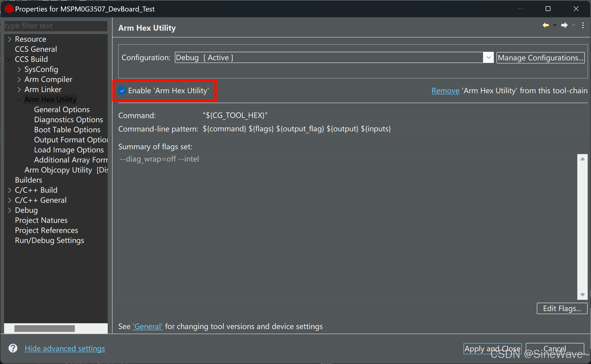Click the Manage Configurations button
The height and width of the screenshot is (364, 591).
pos(540,58)
